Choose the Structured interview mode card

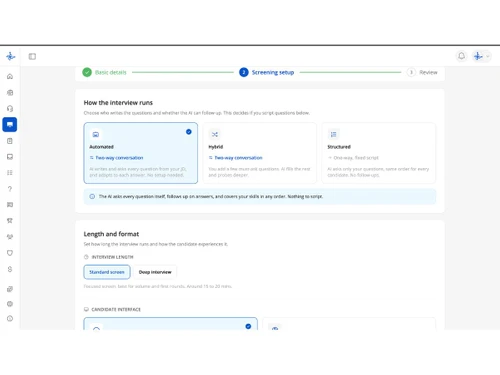379,153
